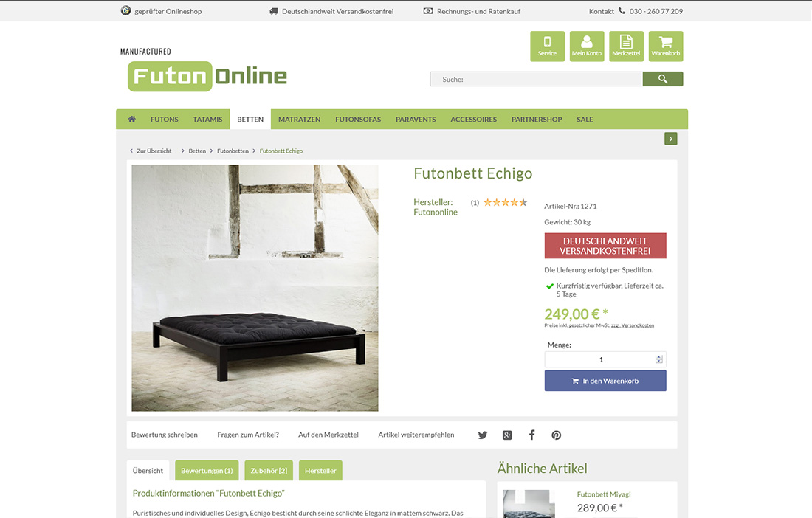
Task: Click the Suche search input field
Action: click(x=536, y=79)
